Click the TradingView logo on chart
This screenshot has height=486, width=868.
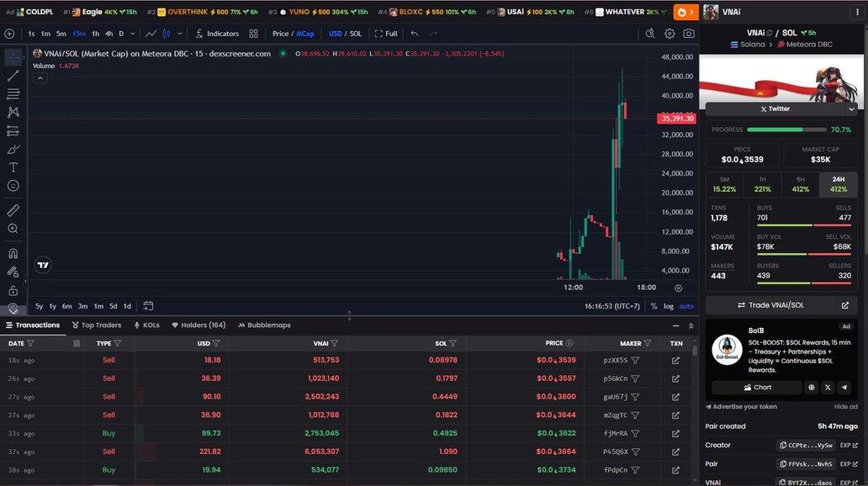point(43,265)
